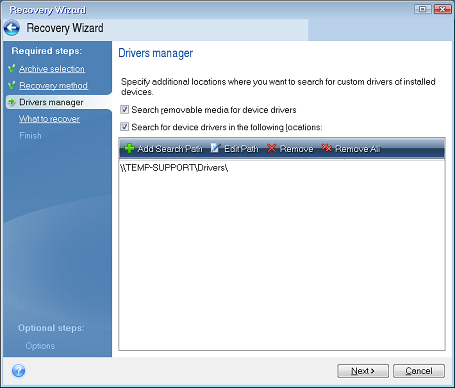Image resolution: width=455 pixels, height=388 pixels.
Task: Click Add Search Path label
Action: pyautogui.click(x=170, y=149)
